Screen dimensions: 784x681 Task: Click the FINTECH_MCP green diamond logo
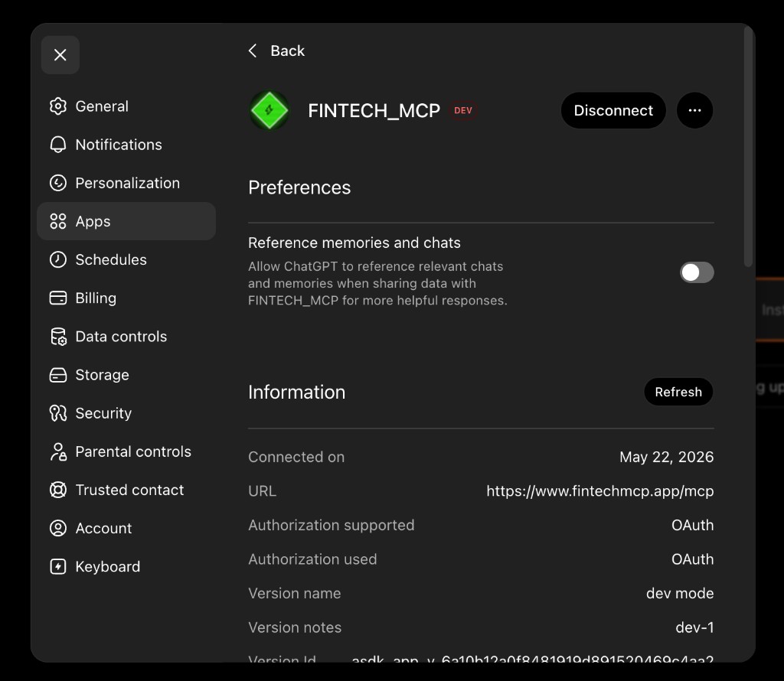[269, 110]
